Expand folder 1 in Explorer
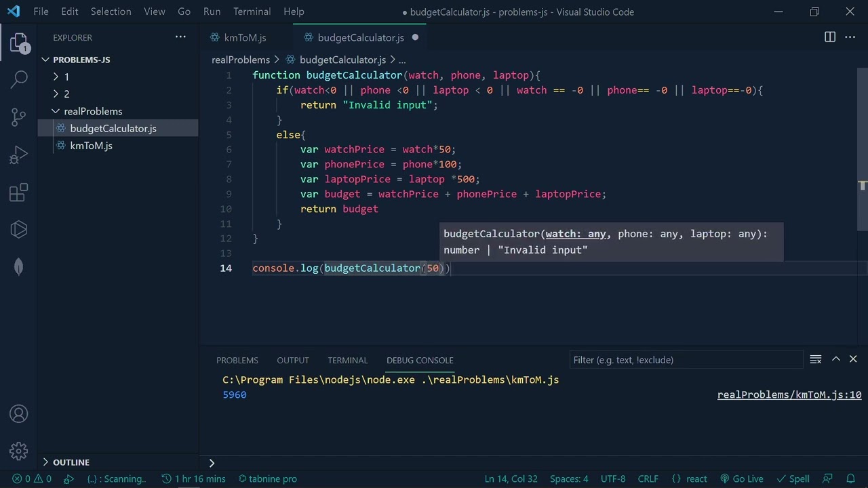Viewport: 868px width, 488px height. [x=66, y=77]
